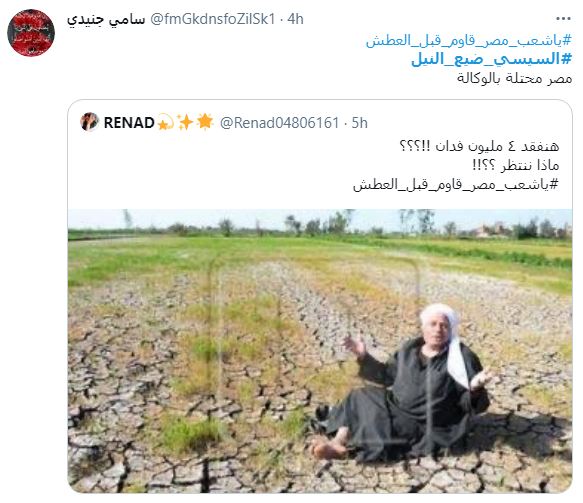Click the سامي جنيدي profile avatar
The image size is (583, 503).
coord(31,33)
